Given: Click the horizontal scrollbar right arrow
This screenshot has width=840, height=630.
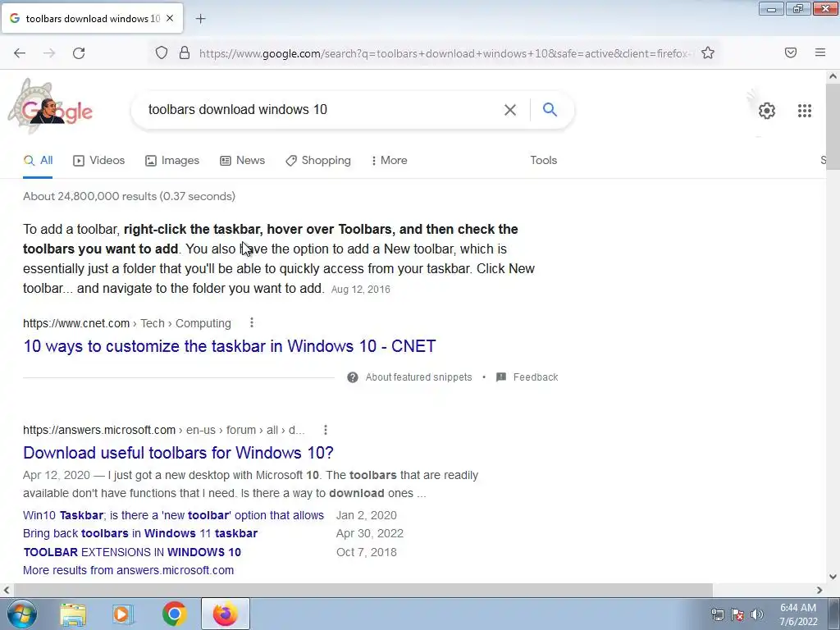Looking at the screenshot, I should point(819,590).
